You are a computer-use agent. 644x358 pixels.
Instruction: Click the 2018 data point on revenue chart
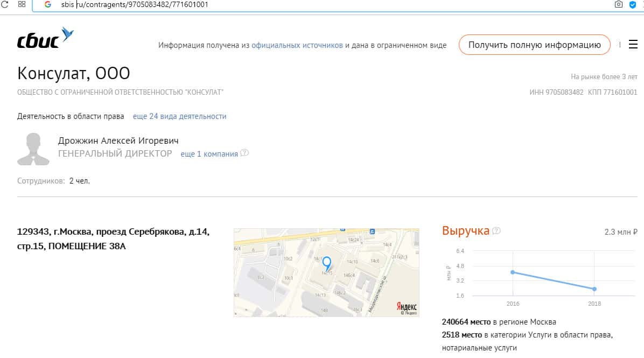[594, 289]
